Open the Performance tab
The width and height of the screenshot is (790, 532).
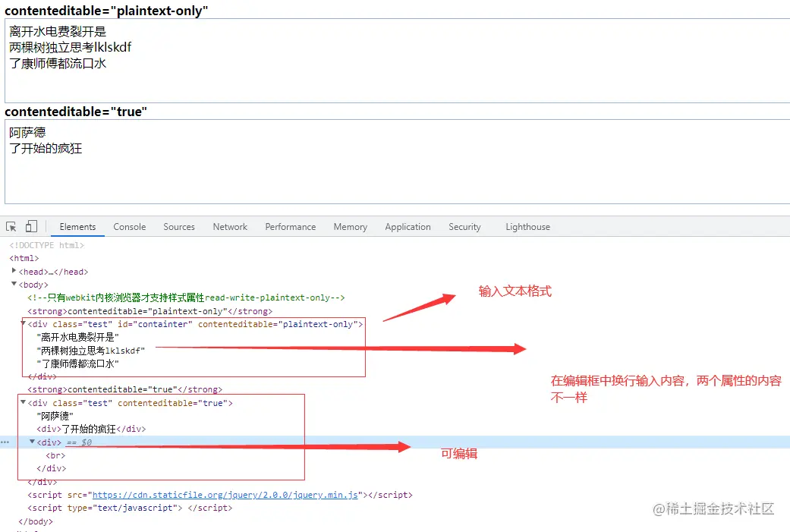tap(291, 227)
